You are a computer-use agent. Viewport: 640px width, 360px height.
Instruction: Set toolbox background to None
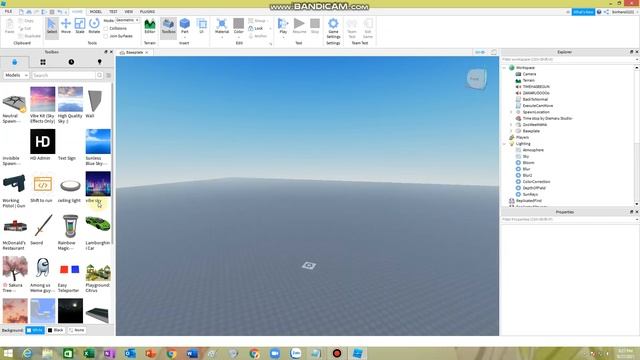(77, 330)
